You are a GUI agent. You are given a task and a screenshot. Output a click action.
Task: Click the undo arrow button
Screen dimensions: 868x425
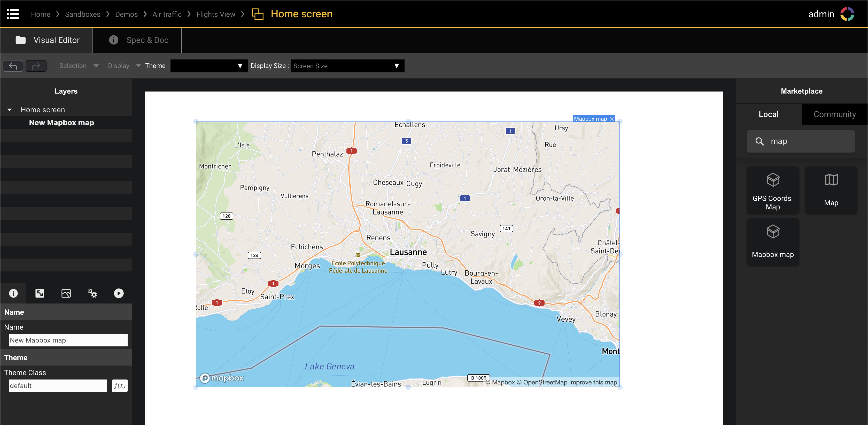pyautogui.click(x=13, y=66)
